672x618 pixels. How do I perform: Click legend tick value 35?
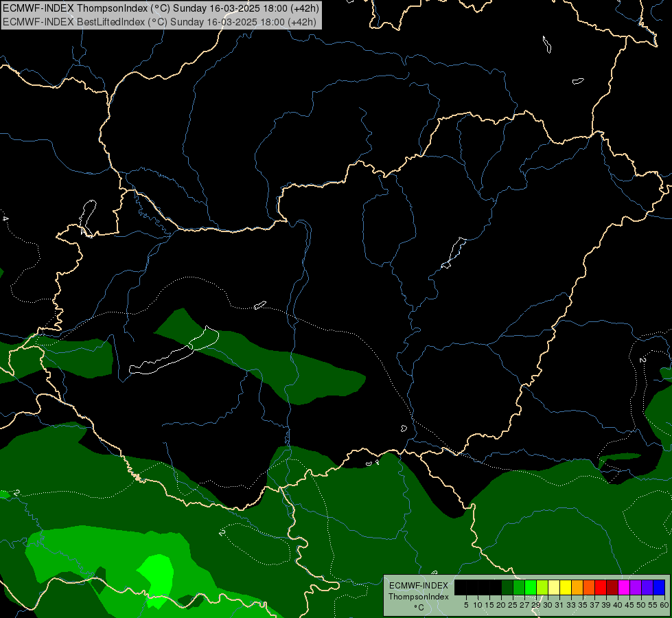[583, 605]
